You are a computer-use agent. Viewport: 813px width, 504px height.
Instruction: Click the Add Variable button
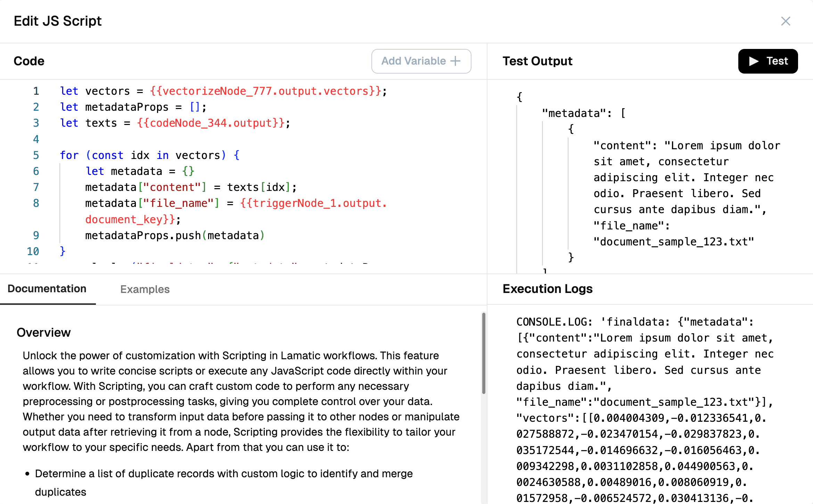[421, 61]
